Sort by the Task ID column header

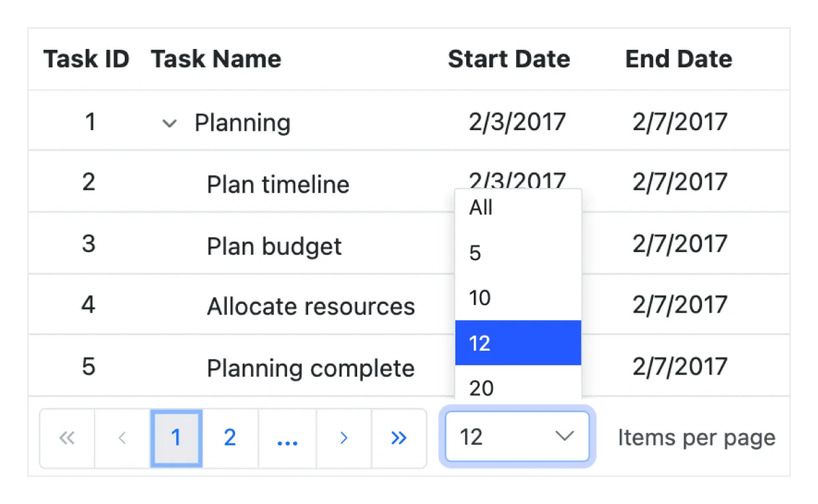tap(86, 59)
